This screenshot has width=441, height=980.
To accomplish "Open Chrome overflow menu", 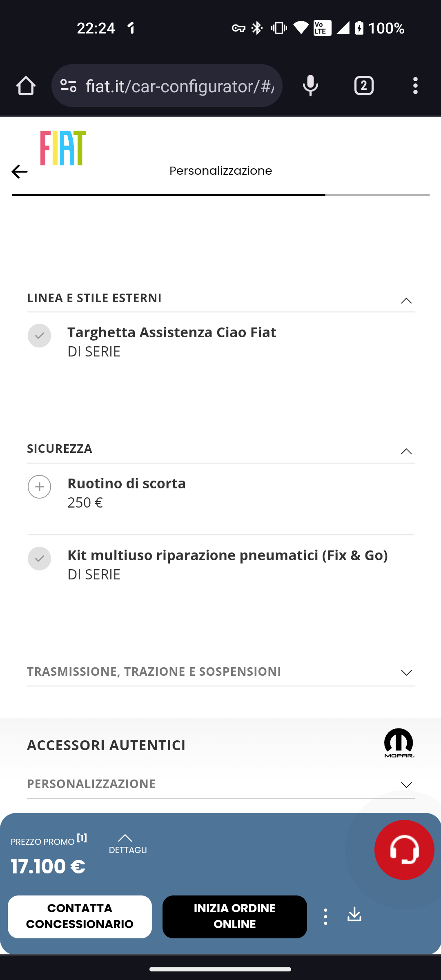I will coord(415,86).
